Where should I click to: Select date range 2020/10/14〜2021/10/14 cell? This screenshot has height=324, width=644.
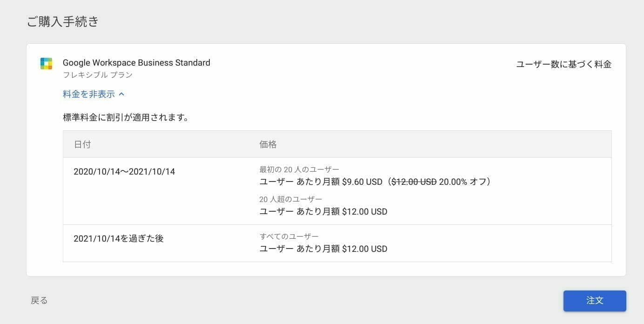pyautogui.click(x=124, y=172)
